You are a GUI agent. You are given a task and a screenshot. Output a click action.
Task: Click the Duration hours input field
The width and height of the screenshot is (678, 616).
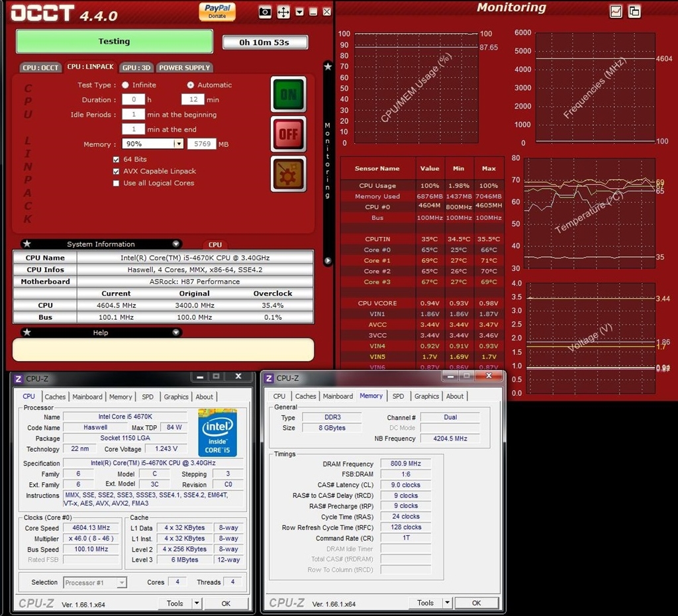click(x=133, y=99)
